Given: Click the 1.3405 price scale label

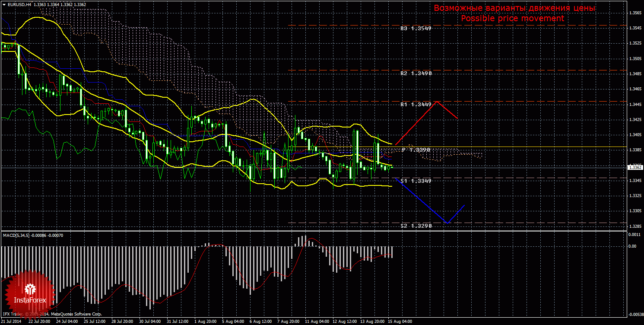Looking at the screenshot, I should [635, 135].
